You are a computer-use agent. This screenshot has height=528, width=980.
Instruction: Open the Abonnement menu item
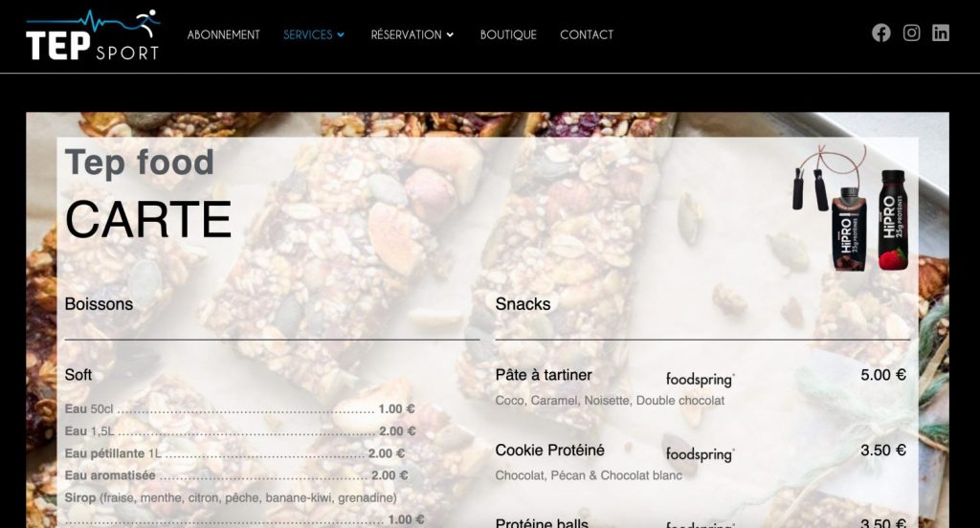tap(224, 35)
